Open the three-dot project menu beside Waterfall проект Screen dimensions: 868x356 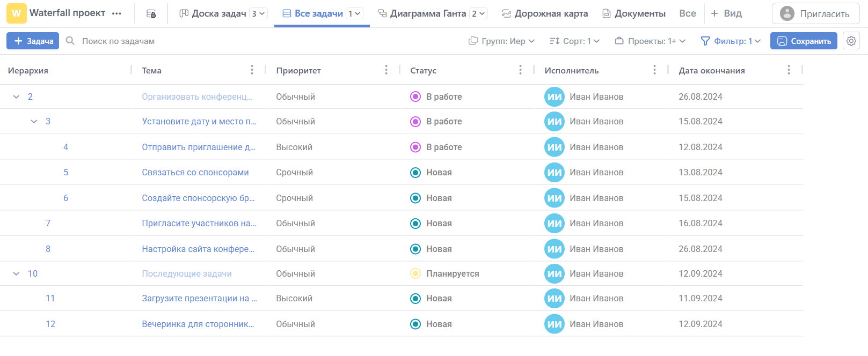116,13
